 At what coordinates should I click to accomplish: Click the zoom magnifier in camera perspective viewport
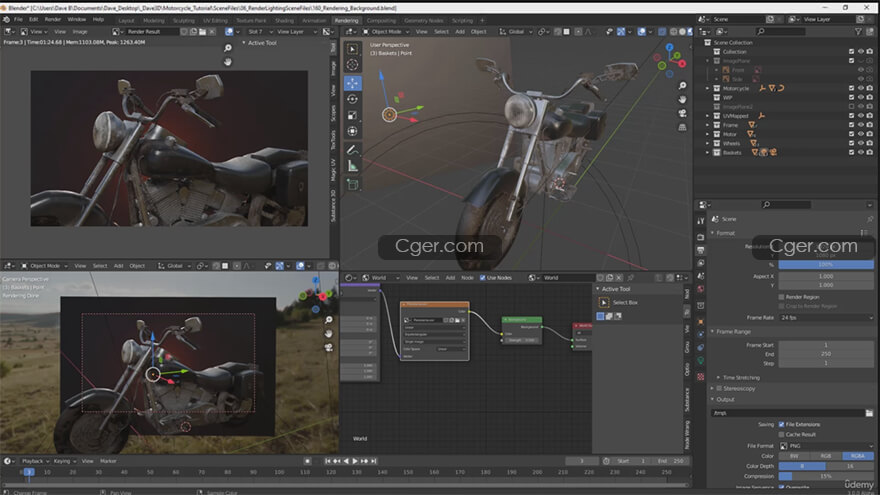[x=329, y=320]
